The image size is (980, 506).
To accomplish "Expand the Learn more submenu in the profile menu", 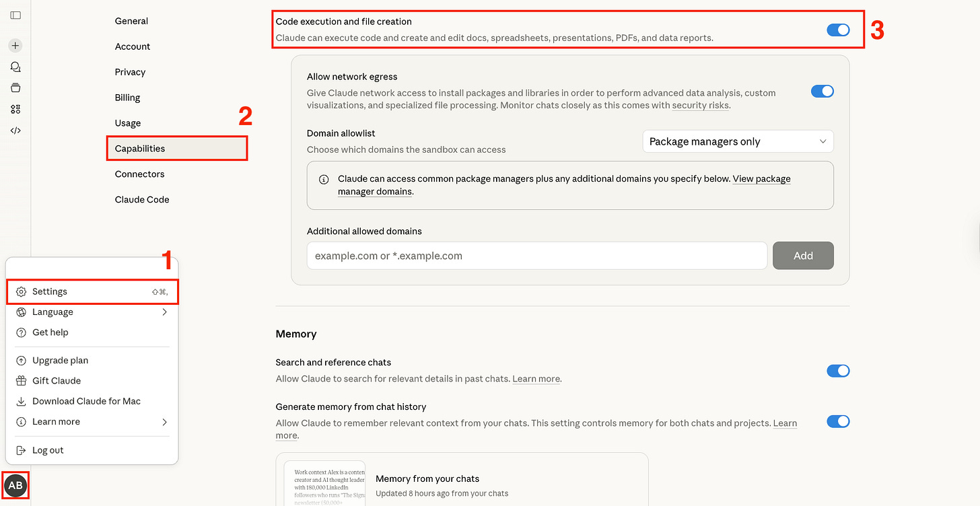I will point(92,422).
